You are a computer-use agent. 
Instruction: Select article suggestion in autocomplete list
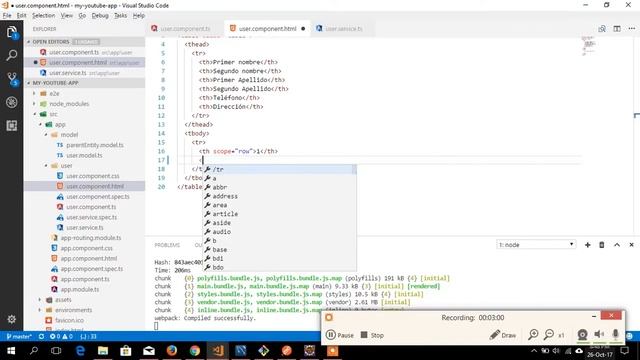coord(280,214)
